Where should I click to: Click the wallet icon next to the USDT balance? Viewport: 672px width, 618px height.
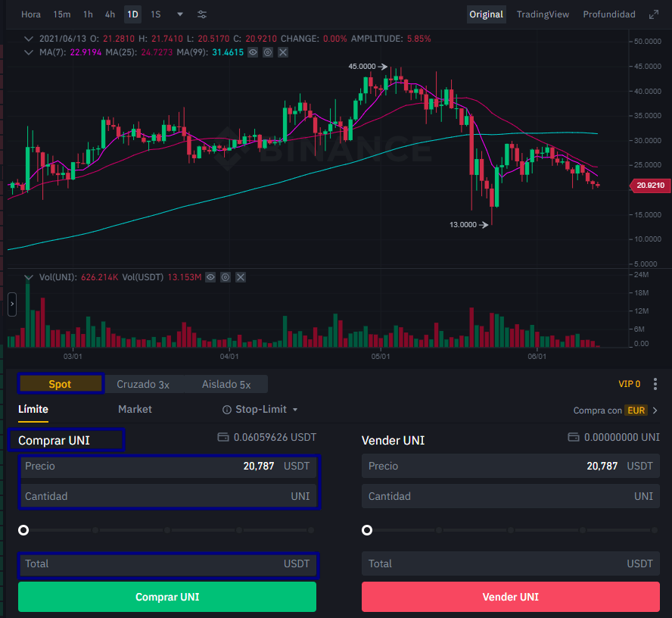point(222,437)
